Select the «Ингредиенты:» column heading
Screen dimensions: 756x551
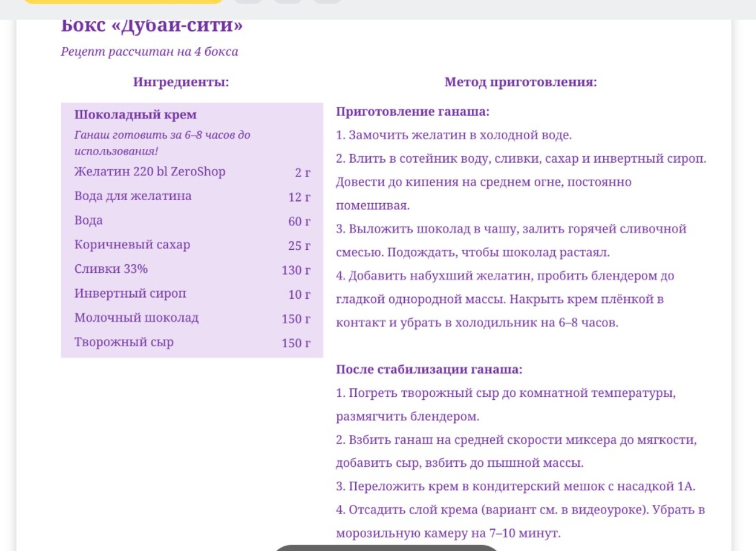pos(180,82)
